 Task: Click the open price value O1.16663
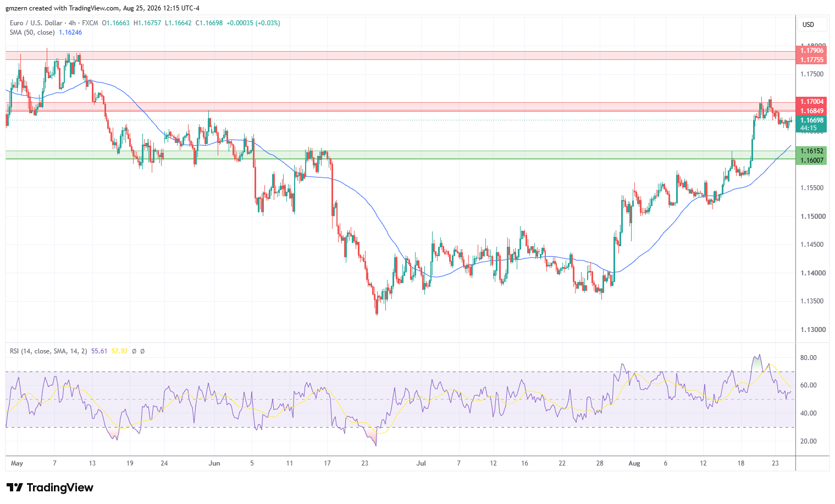tap(116, 23)
